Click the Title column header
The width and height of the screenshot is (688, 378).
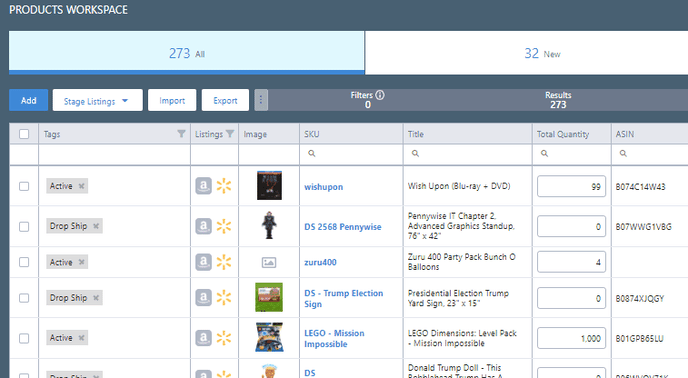(467, 134)
